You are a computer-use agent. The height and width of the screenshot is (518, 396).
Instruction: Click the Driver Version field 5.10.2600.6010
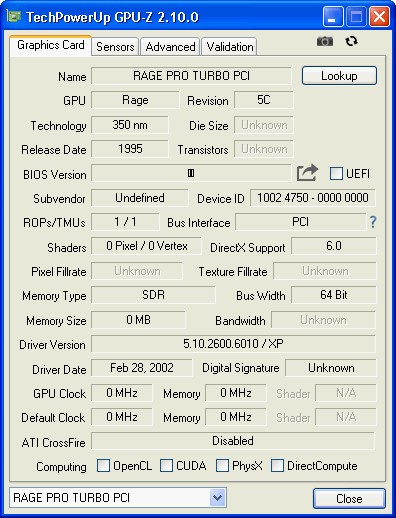(233, 344)
